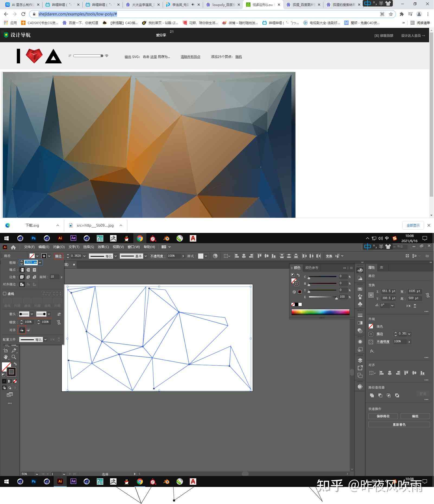
Task: Open the Symbols panel icon
Action: pyautogui.click(x=360, y=304)
